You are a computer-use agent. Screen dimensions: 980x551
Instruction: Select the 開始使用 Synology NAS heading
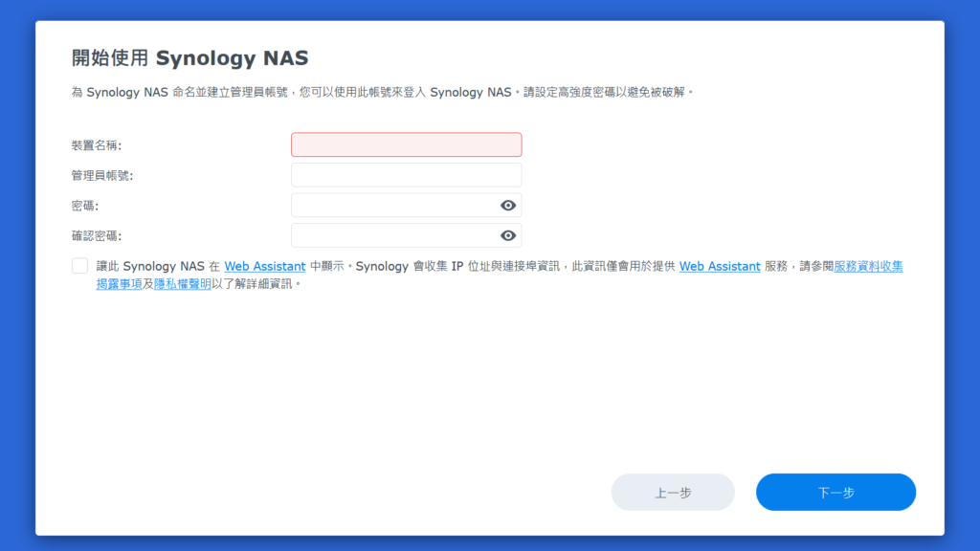click(x=190, y=58)
